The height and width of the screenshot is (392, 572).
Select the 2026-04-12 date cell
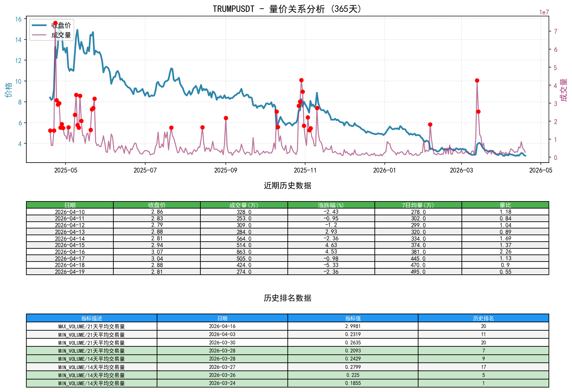click(70, 225)
